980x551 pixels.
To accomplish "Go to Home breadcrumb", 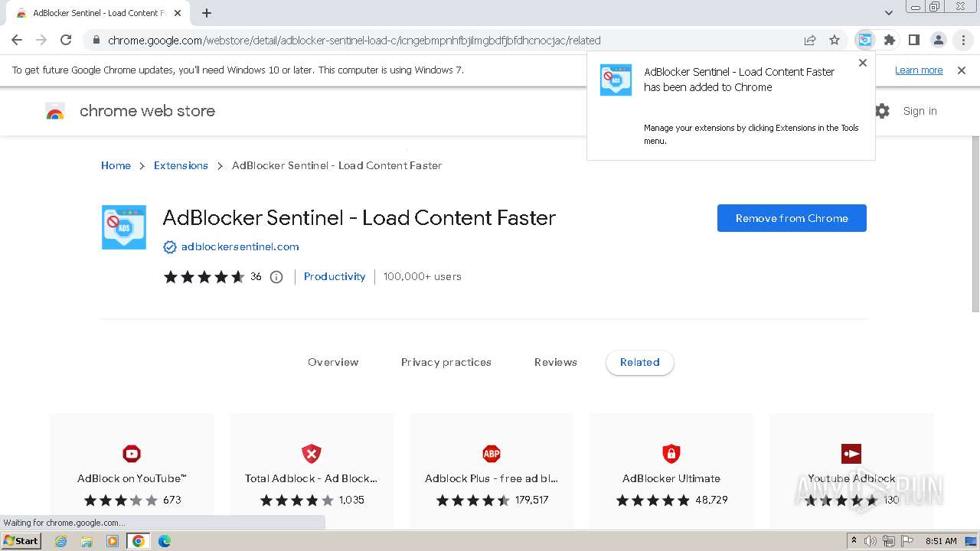I will [116, 165].
